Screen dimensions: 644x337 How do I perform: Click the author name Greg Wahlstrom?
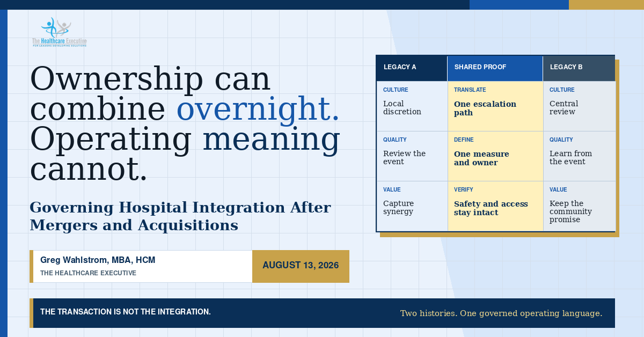coord(98,260)
